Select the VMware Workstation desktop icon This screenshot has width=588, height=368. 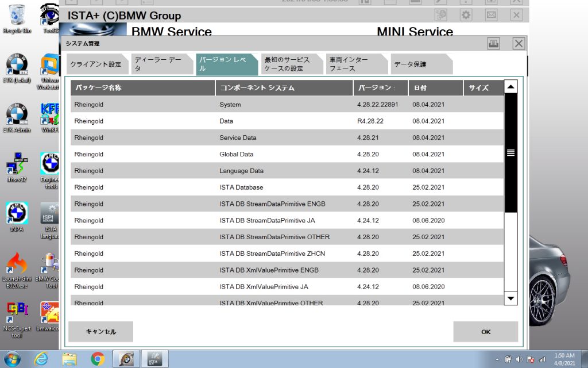click(49, 71)
